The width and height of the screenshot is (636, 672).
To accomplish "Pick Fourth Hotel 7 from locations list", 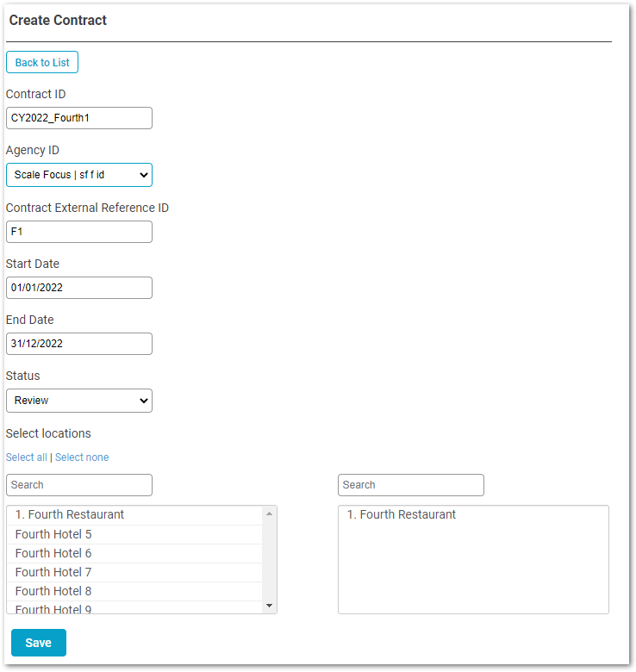I will (x=53, y=572).
